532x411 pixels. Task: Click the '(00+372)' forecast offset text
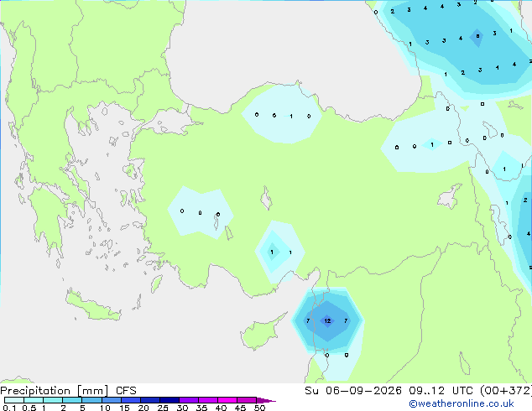pyautogui.click(x=505, y=391)
